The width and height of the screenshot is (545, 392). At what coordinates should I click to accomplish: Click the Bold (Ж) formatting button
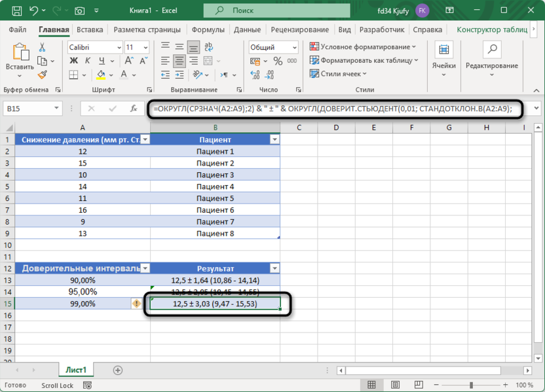[73, 61]
